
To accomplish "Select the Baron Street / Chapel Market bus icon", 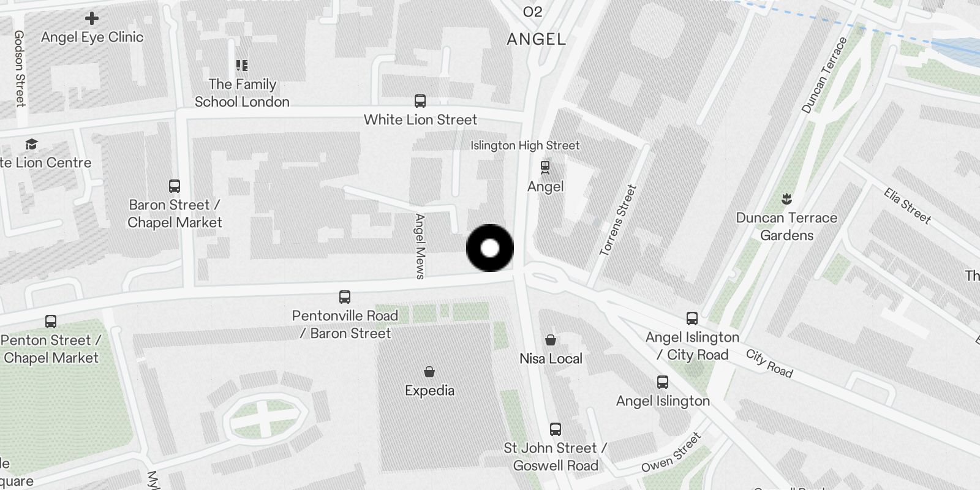I will [175, 186].
